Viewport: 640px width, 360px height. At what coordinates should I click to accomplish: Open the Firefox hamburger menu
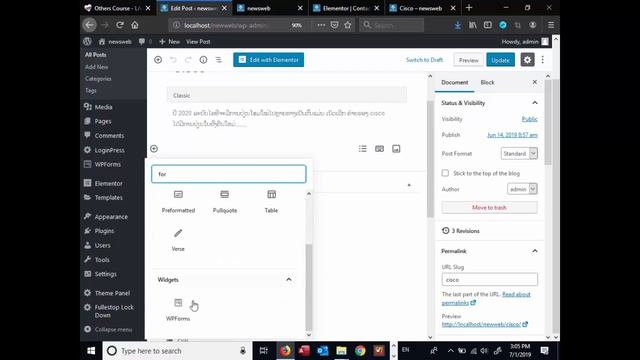coord(551,25)
